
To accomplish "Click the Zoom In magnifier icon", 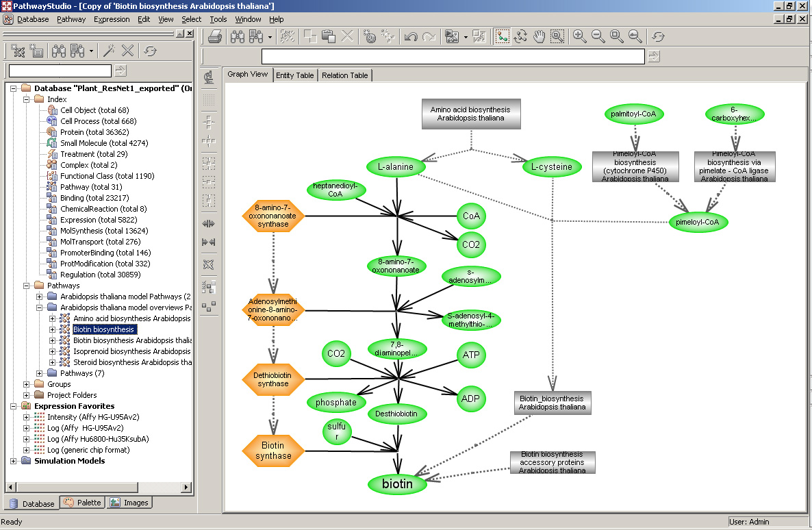I will [579, 36].
